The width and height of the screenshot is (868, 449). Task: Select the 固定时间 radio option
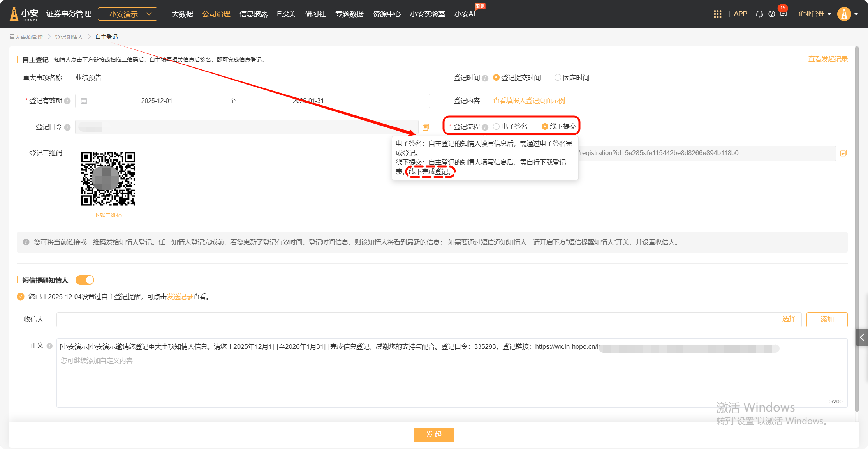tap(558, 78)
